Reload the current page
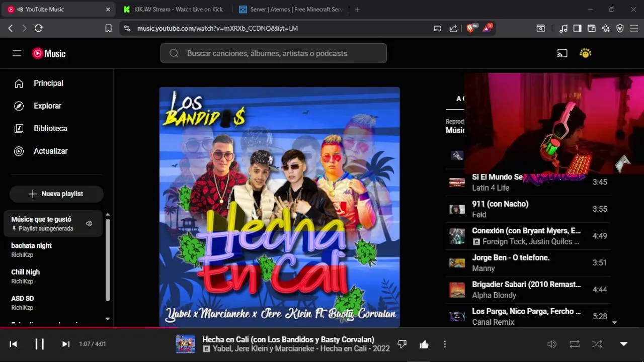The width and height of the screenshot is (644, 362). [x=39, y=28]
